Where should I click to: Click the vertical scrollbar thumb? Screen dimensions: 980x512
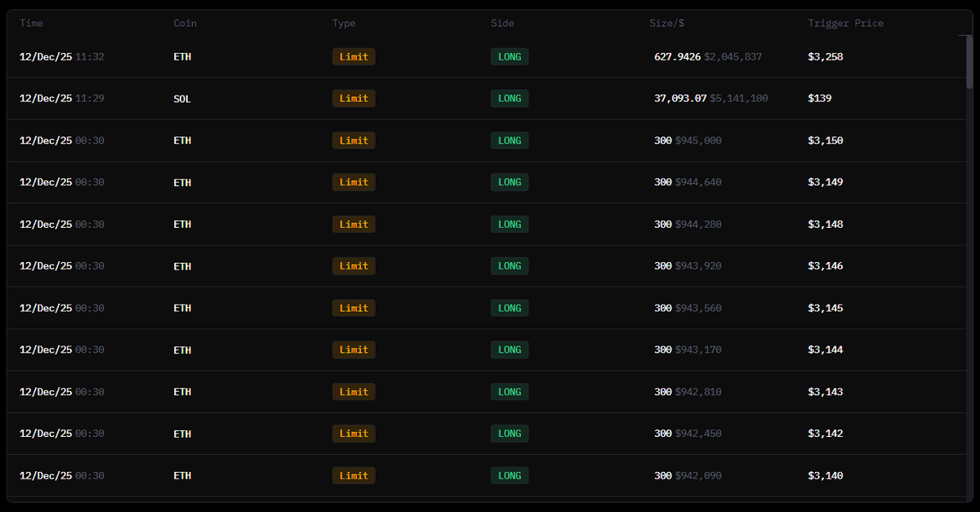pos(969,61)
